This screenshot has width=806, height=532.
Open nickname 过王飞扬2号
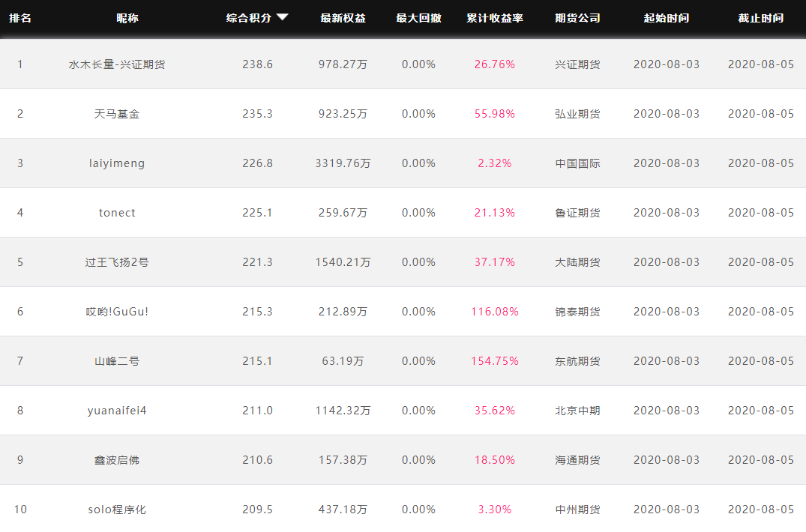tap(117, 262)
